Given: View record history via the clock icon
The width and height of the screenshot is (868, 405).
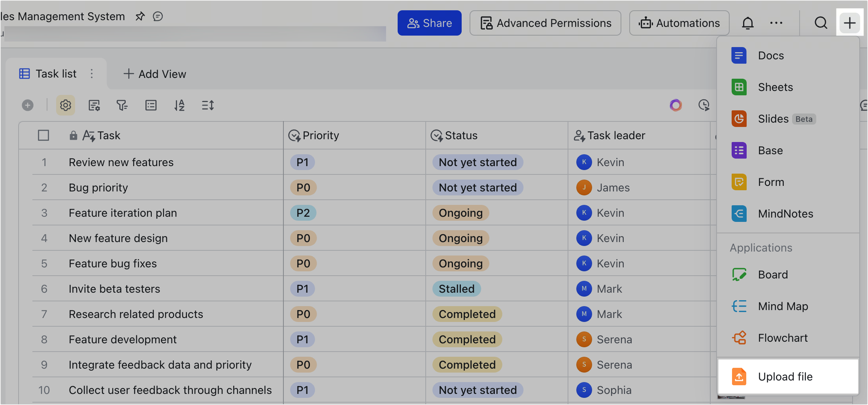Looking at the screenshot, I should [704, 105].
